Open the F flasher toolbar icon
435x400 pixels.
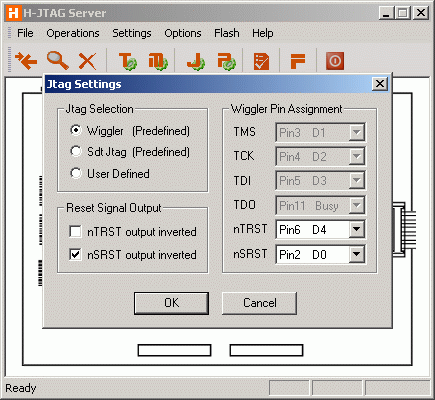pos(298,61)
